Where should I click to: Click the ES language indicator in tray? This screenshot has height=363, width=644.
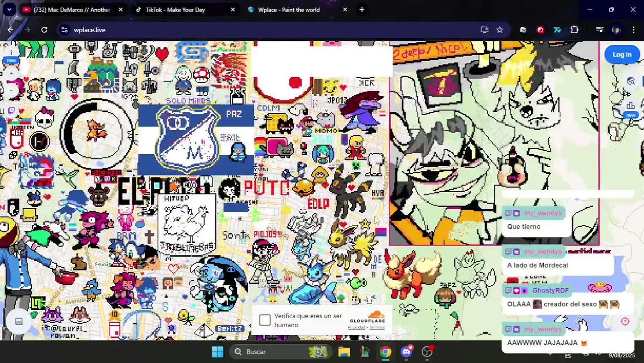pos(568,355)
